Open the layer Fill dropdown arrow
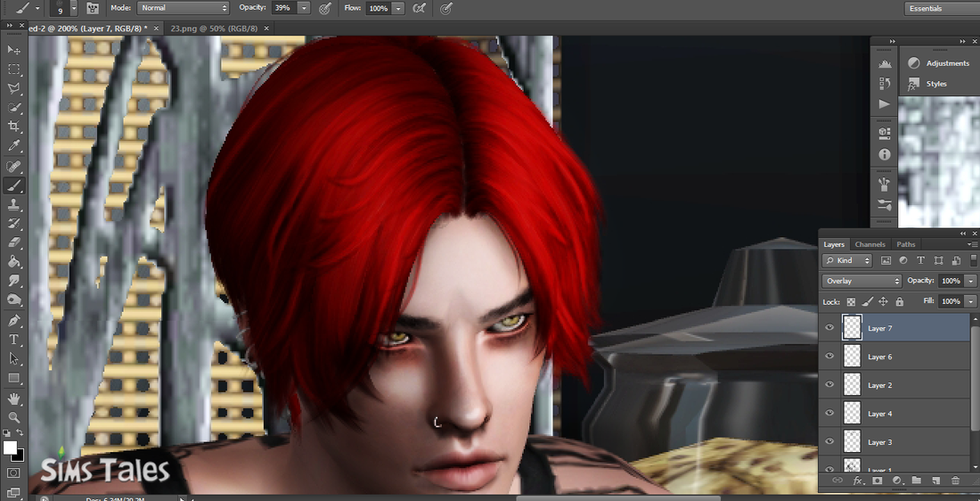The image size is (980, 501). tap(970, 300)
